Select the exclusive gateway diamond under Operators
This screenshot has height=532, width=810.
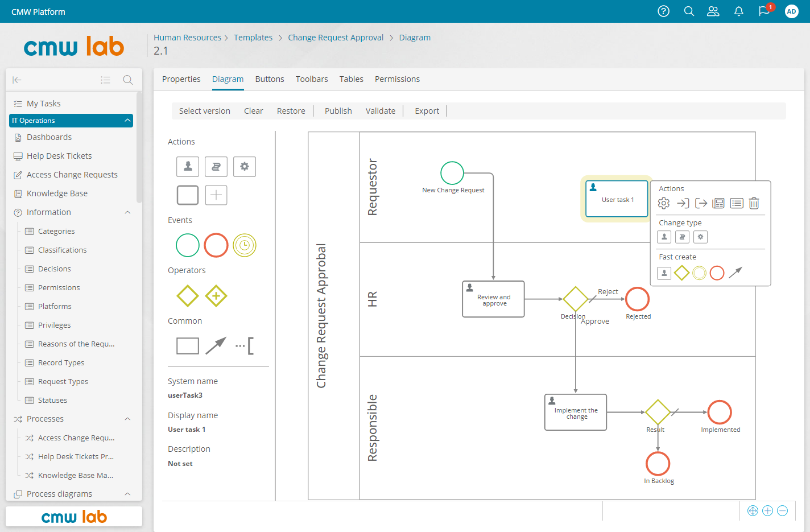188,295
